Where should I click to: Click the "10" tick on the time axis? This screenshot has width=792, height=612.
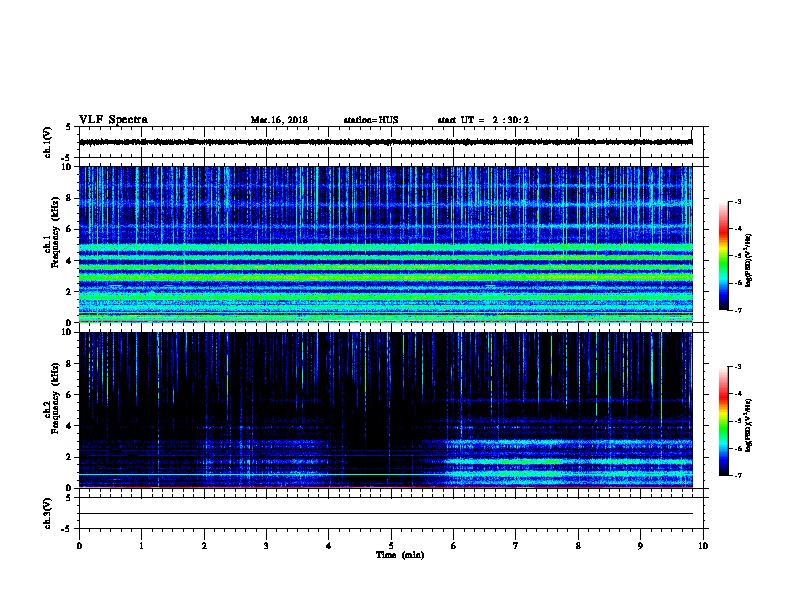[703, 545]
